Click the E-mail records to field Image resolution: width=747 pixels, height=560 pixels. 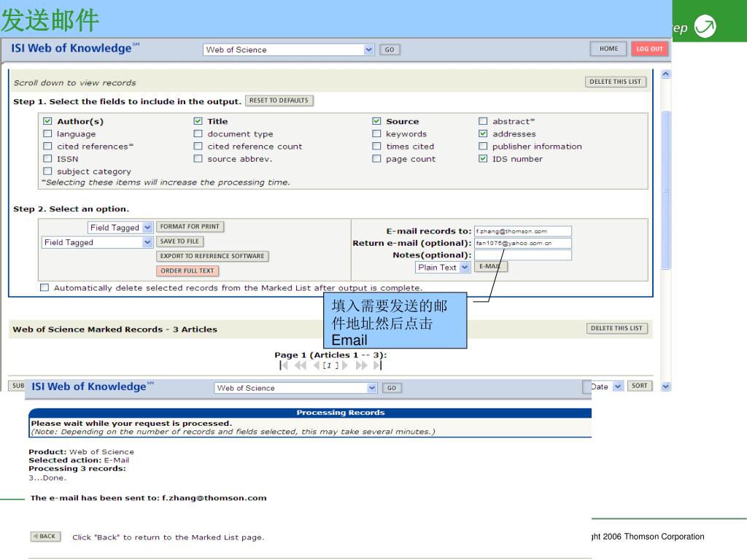pyautogui.click(x=522, y=231)
